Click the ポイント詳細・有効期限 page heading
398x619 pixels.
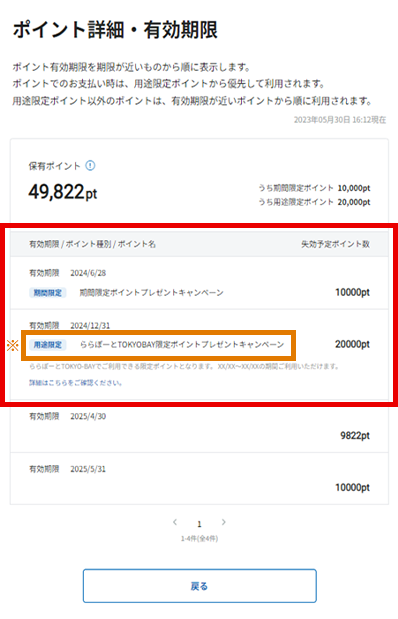point(115,30)
